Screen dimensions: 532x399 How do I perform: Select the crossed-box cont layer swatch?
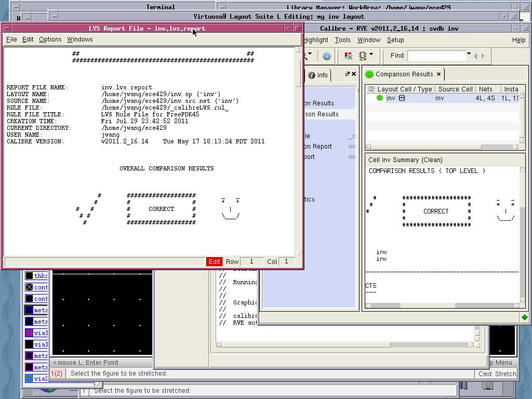[29, 287]
